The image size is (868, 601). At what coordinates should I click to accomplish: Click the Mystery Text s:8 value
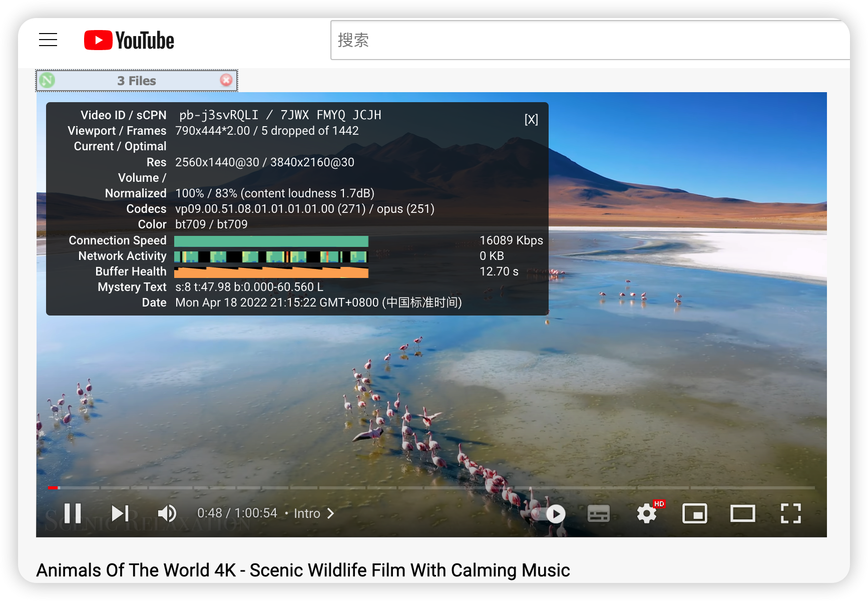click(x=249, y=287)
